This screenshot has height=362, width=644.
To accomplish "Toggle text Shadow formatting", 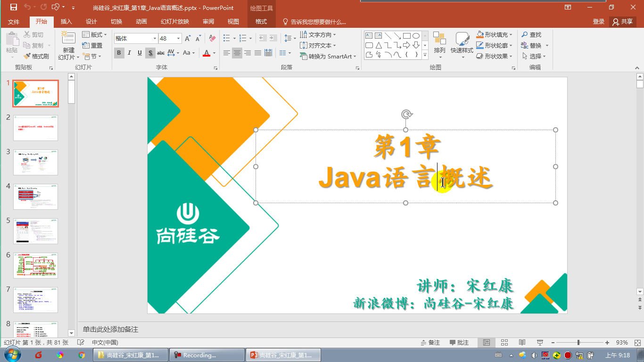I will 150,53.
